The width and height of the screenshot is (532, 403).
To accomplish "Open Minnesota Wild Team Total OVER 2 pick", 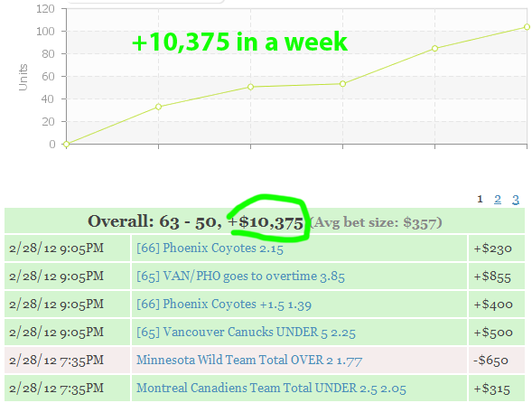I will 249,361.
